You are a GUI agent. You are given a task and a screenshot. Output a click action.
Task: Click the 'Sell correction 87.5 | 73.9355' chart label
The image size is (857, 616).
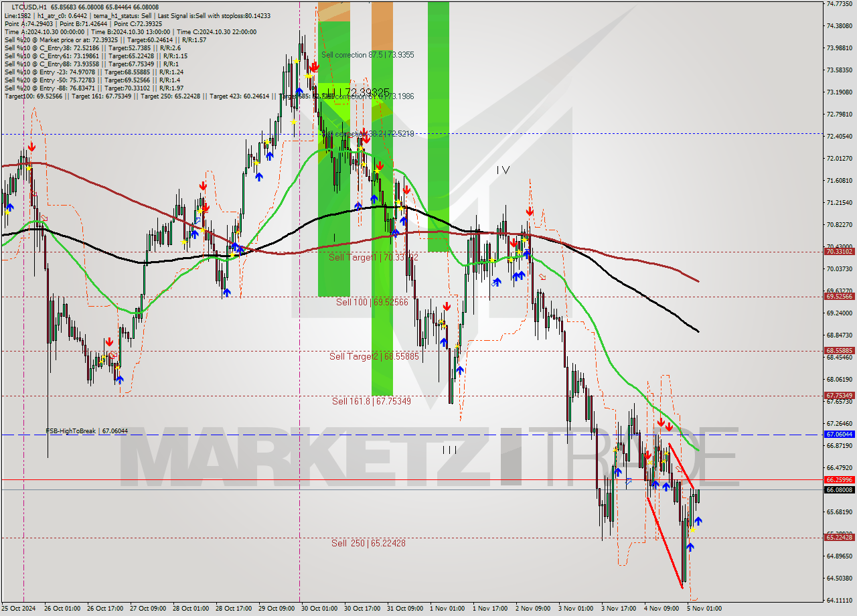pyautogui.click(x=367, y=55)
